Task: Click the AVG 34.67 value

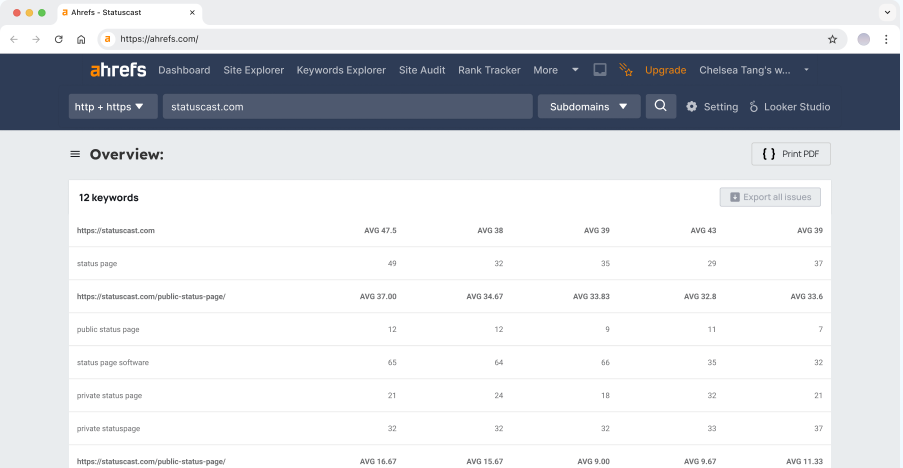Action: tap(484, 296)
